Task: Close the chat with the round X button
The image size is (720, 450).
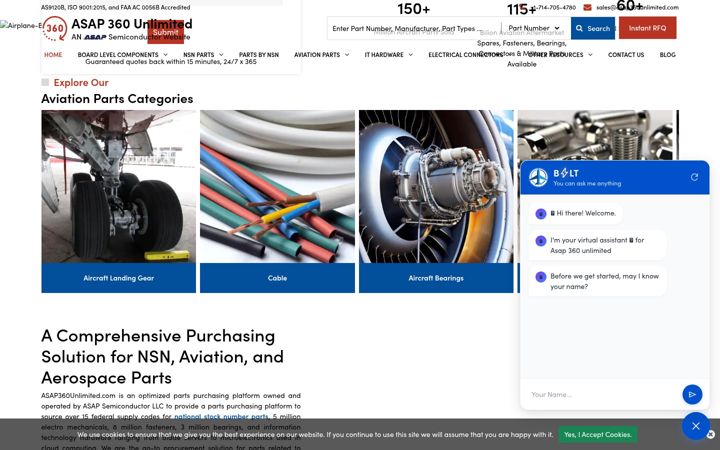Action: (x=696, y=426)
